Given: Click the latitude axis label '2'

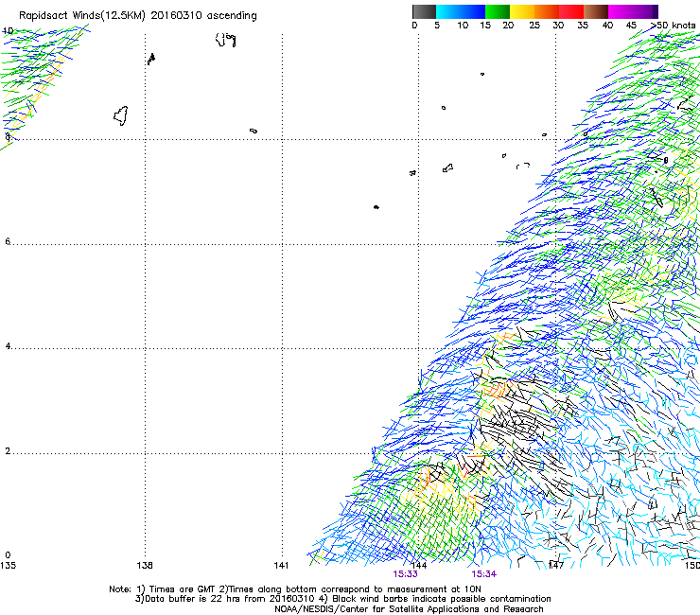Looking at the screenshot, I should (8, 451).
